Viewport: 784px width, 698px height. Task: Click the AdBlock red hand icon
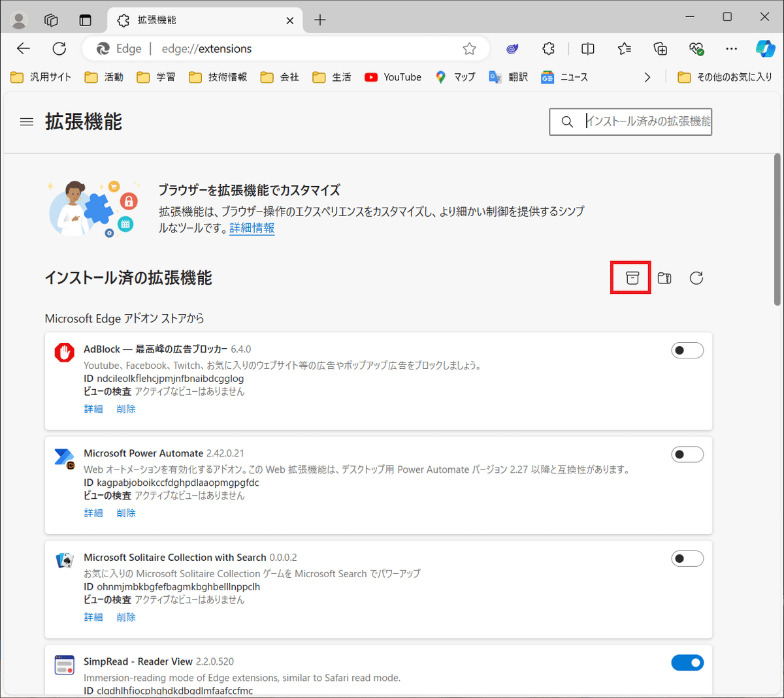64,353
